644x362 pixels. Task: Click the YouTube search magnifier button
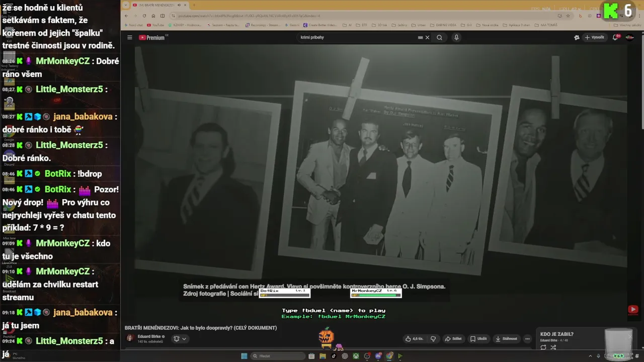(x=439, y=37)
